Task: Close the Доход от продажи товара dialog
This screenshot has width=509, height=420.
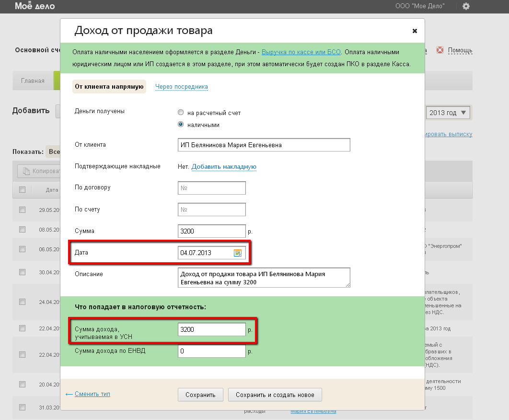Action: click(415, 31)
